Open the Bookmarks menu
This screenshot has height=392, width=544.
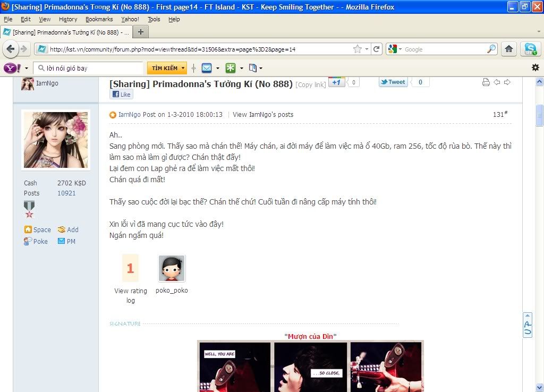(99, 19)
